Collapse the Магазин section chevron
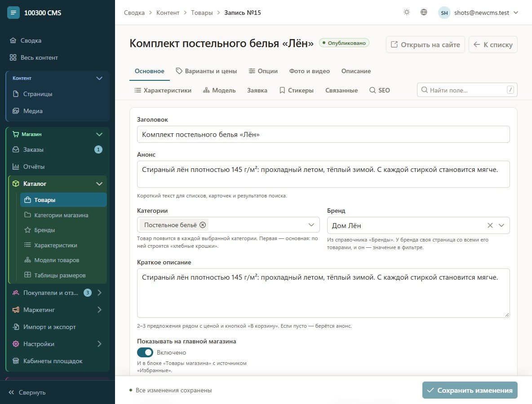532x404 pixels. (99, 134)
